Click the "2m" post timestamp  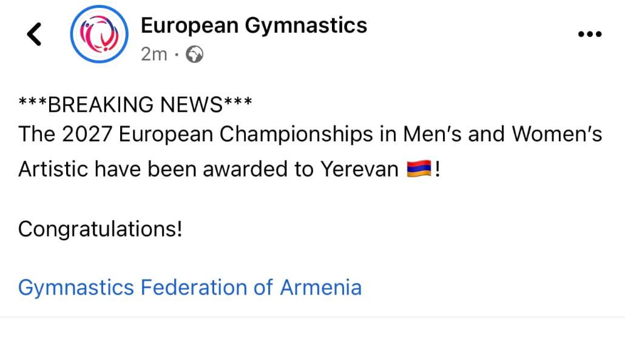154,55
